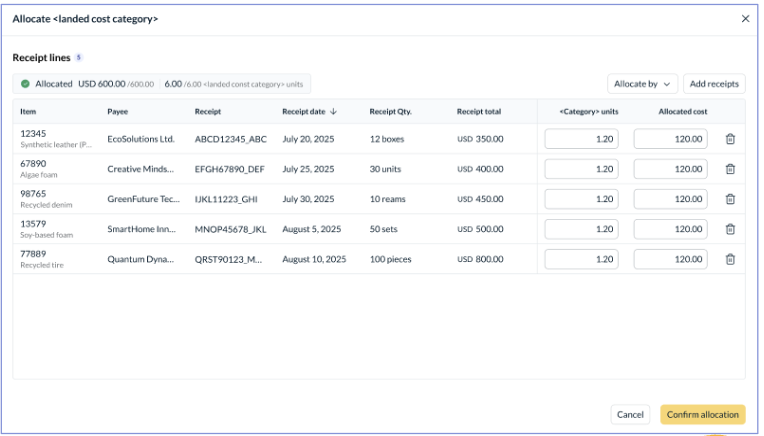Edit category units field for item 98765

click(581, 199)
